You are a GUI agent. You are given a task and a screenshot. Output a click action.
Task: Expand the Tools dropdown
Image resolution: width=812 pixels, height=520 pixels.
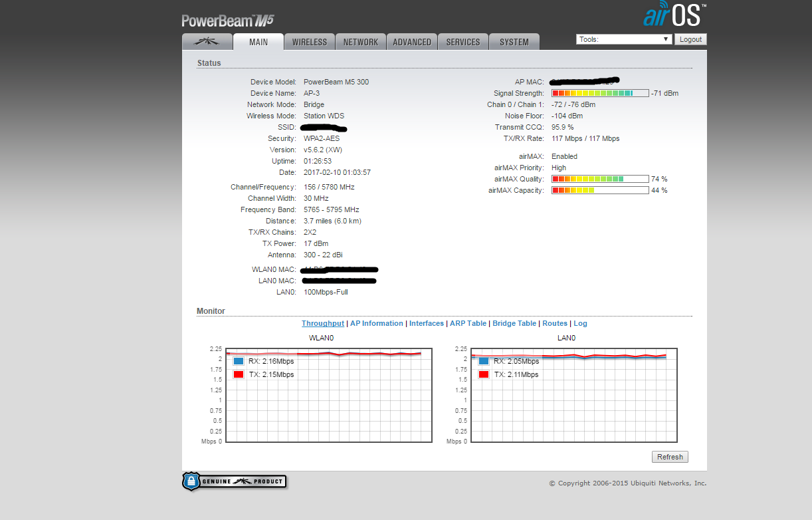pos(624,39)
